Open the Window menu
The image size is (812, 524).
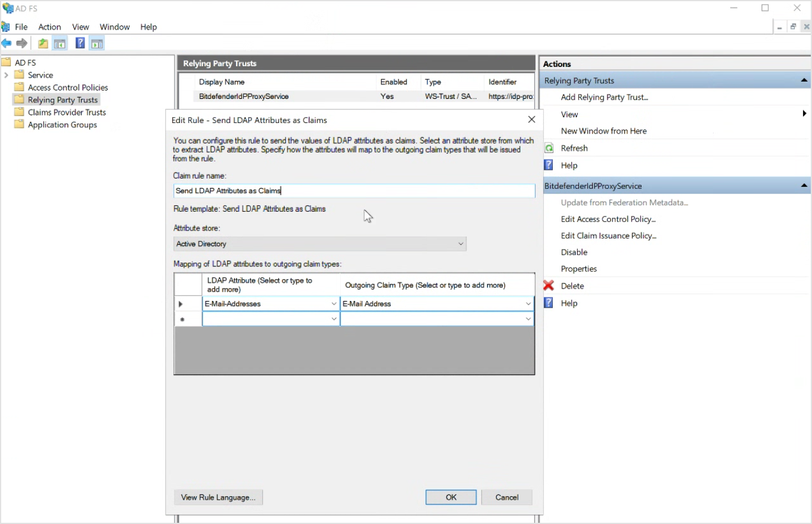(115, 27)
